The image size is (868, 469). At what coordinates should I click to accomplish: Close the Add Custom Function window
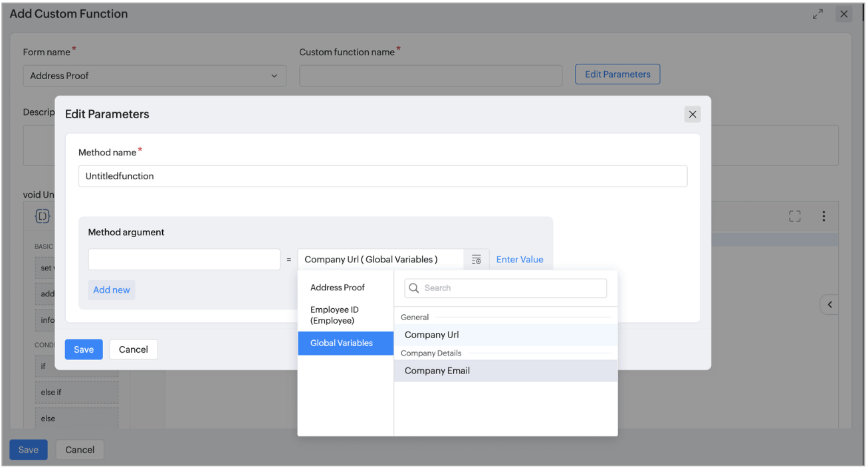(843, 14)
